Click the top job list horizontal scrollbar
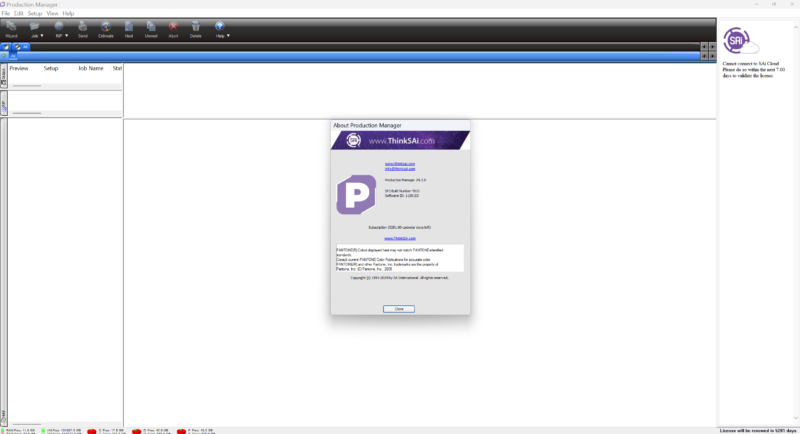Image resolution: width=800 pixels, height=434 pixels. pos(27,86)
